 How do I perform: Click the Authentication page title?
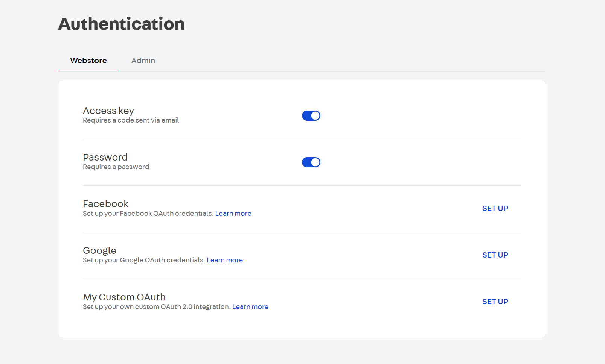[x=121, y=24]
